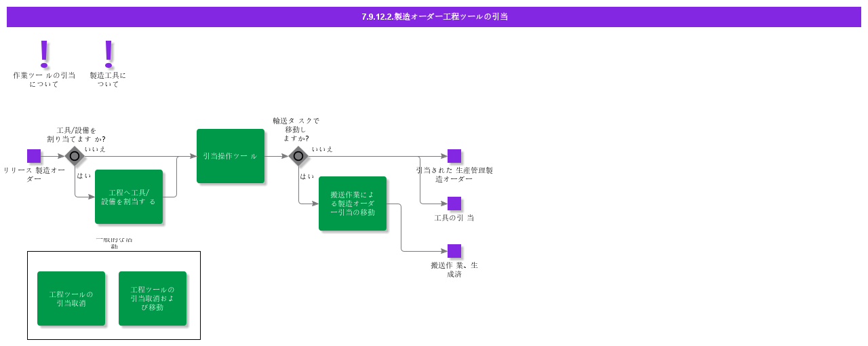Click the 引当された生産管理製造オーダー label text

click(x=454, y=174)
